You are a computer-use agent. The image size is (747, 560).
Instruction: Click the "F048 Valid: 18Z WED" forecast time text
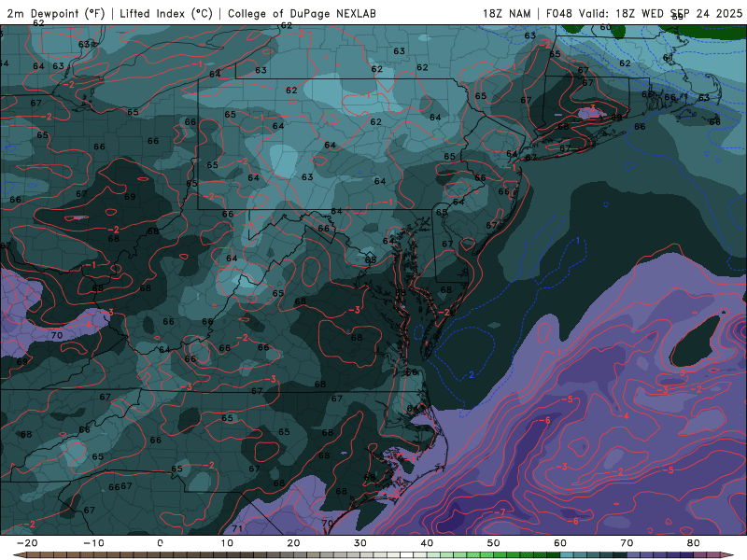tap(606, 14)
